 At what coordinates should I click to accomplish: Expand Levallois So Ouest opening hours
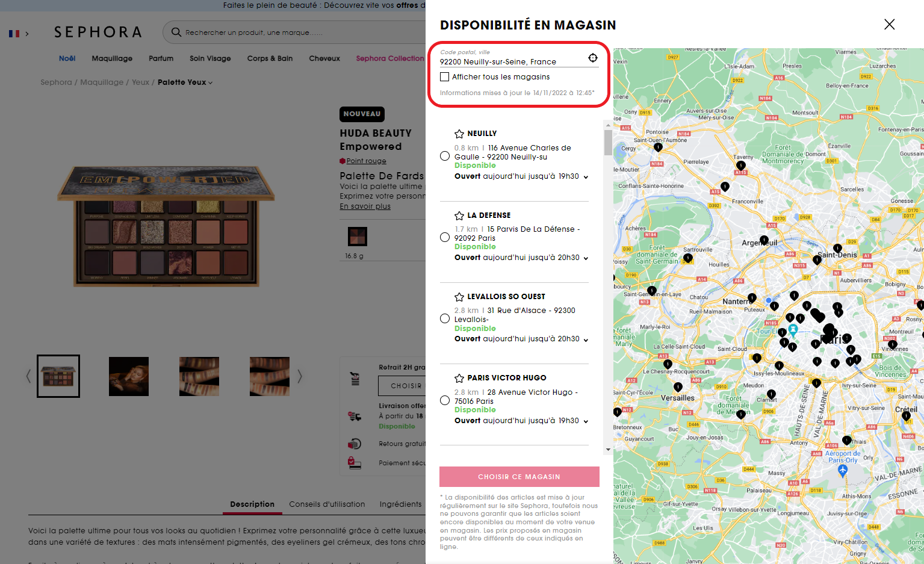point(586,339)
